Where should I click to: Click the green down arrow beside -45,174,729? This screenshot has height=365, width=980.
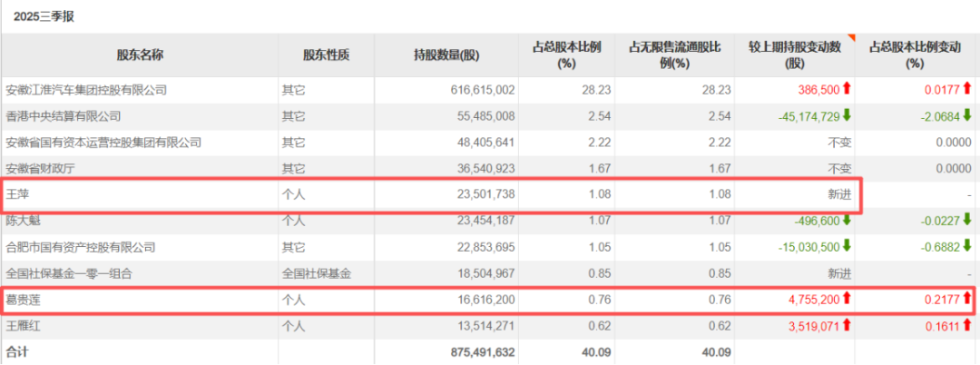[847, 115]
